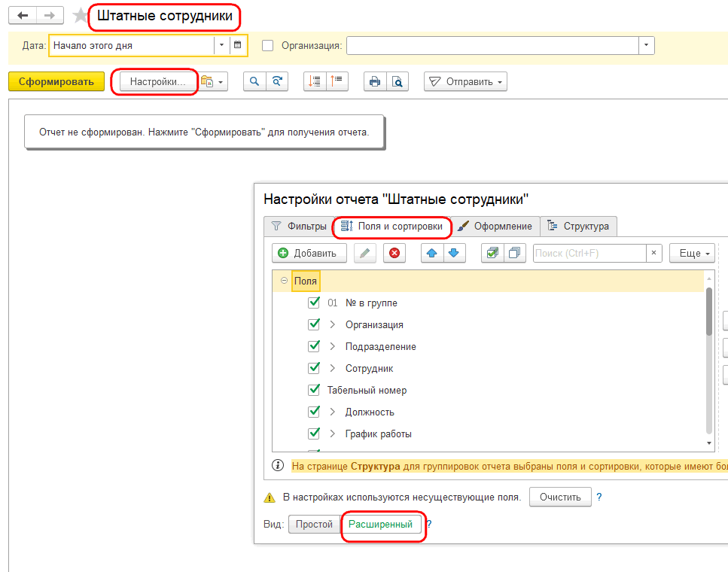Select Расширенный view mode
The width and height of the screenshot is (728, 572).
pyautogui.click(x=381, y=524)
